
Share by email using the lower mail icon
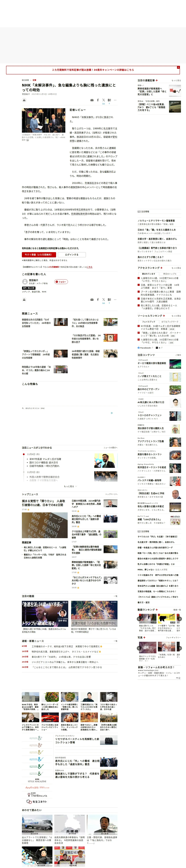pos(92,300)
